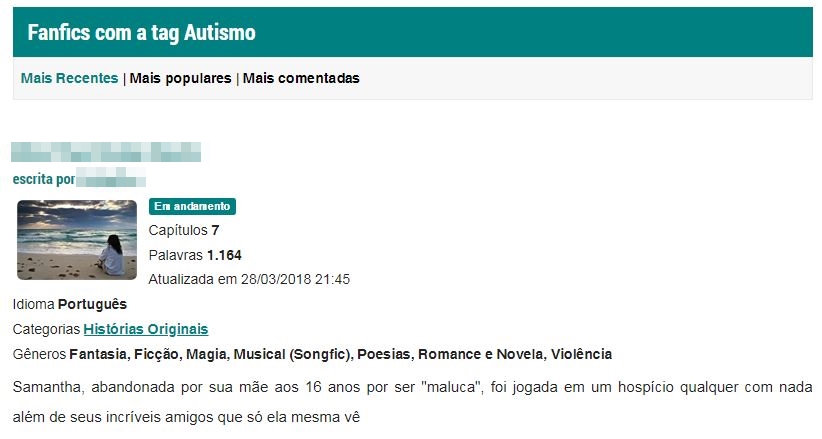Click the Fanfics com a tag Autismo header

click(x=142, y=33)
